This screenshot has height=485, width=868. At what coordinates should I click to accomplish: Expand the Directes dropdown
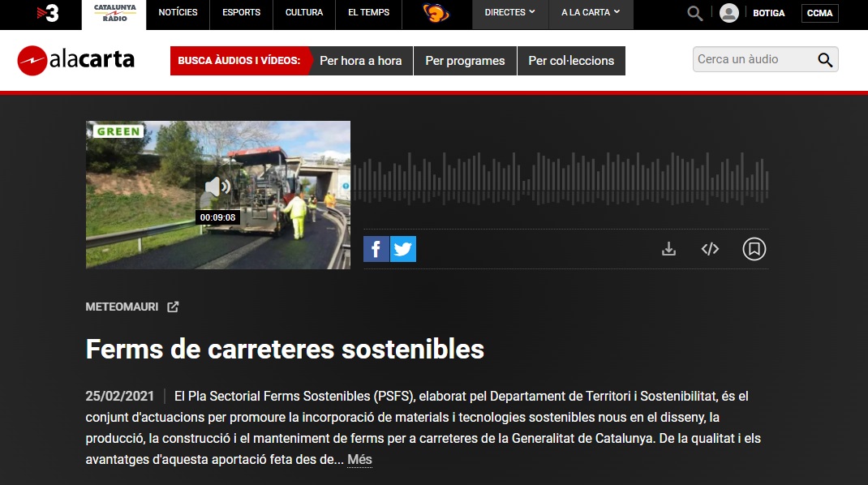click(x=509, y=12)
